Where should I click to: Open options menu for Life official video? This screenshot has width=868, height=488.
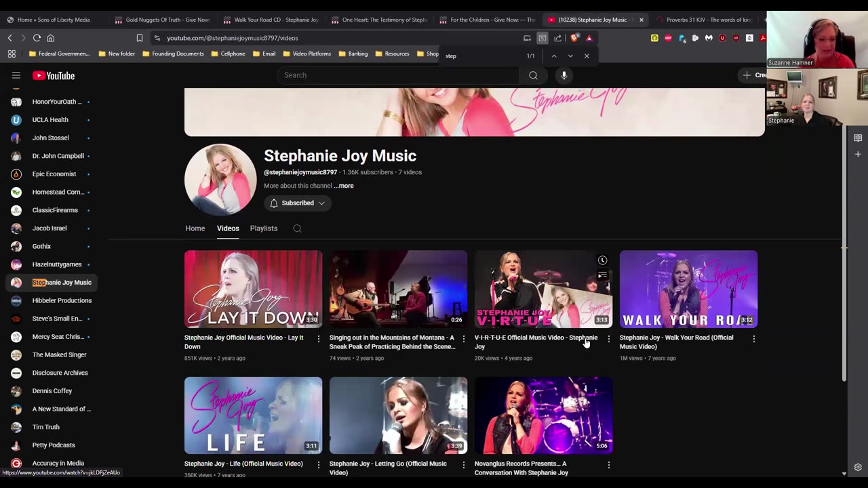[x=319, y=465]
